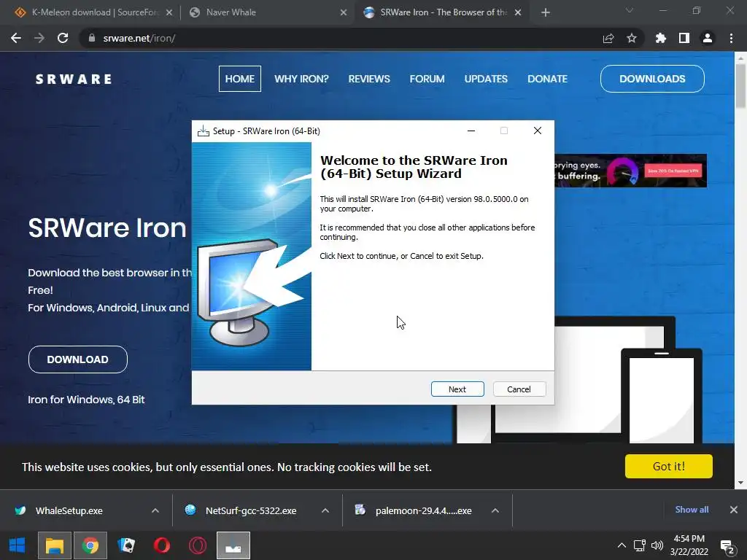747x560 pixels.
Task: Click the text 'Iron for Windows, 64 Bit'
Action: tap(86, 400)
